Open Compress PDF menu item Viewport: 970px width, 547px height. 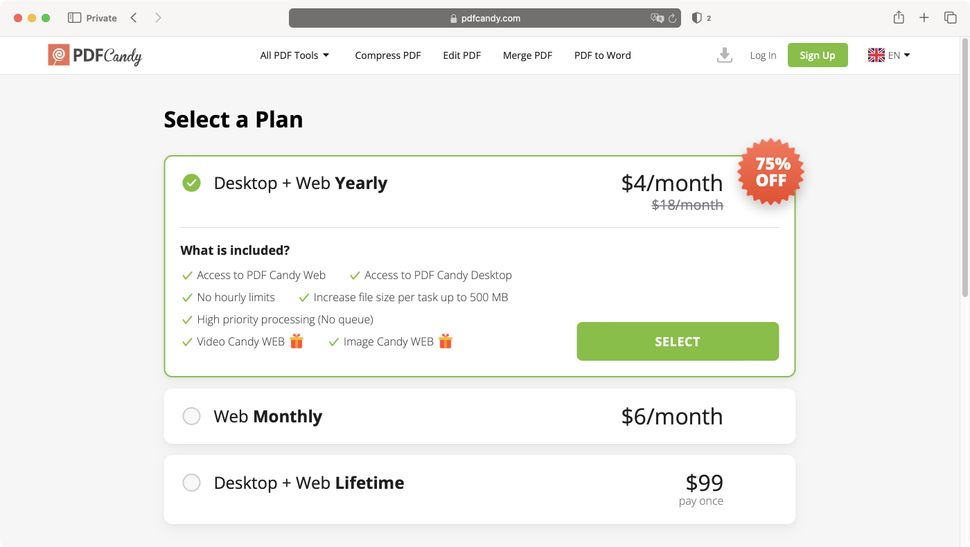(x=388, y=55)
